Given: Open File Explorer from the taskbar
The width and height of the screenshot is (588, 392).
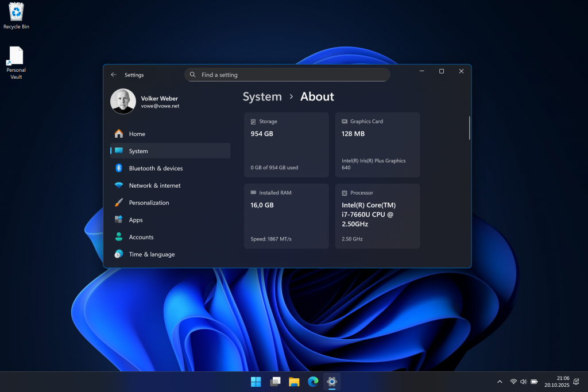Looking at the screenshot, I should point(294,382).
